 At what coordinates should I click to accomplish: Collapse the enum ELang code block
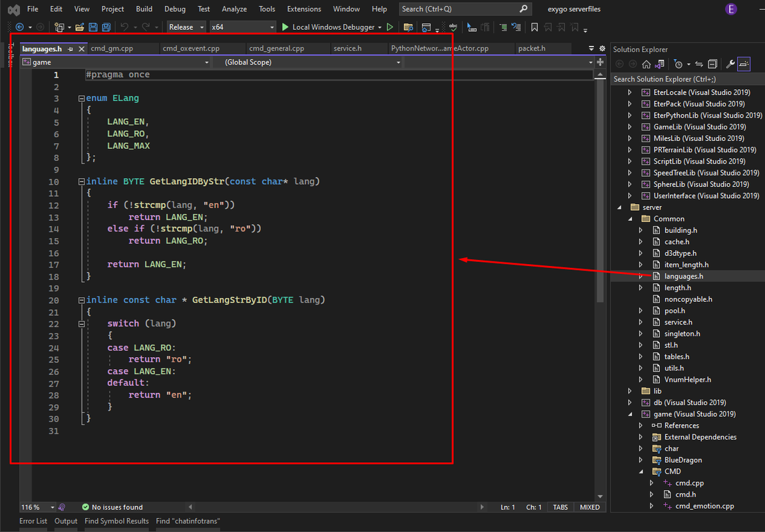coord(81,98)
